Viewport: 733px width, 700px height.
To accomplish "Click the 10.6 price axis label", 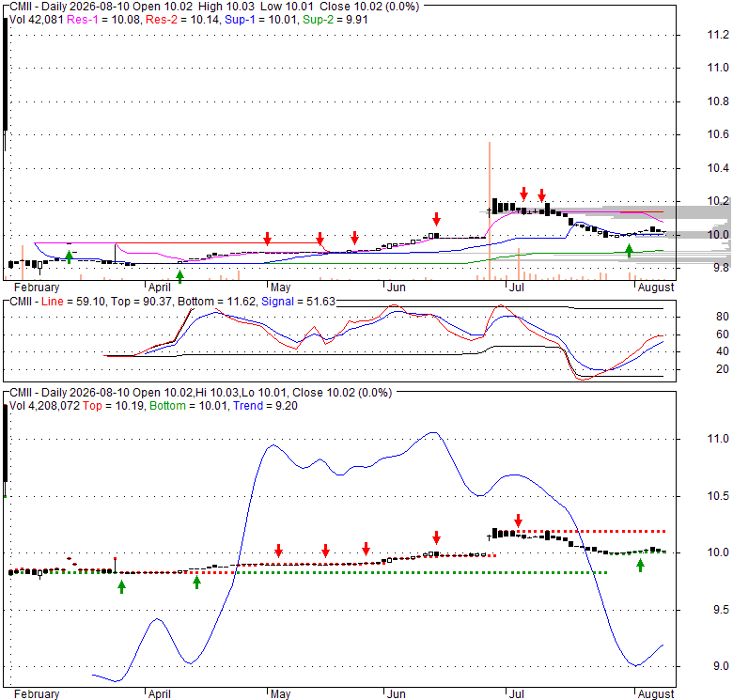I will click(x=718, y=134).
